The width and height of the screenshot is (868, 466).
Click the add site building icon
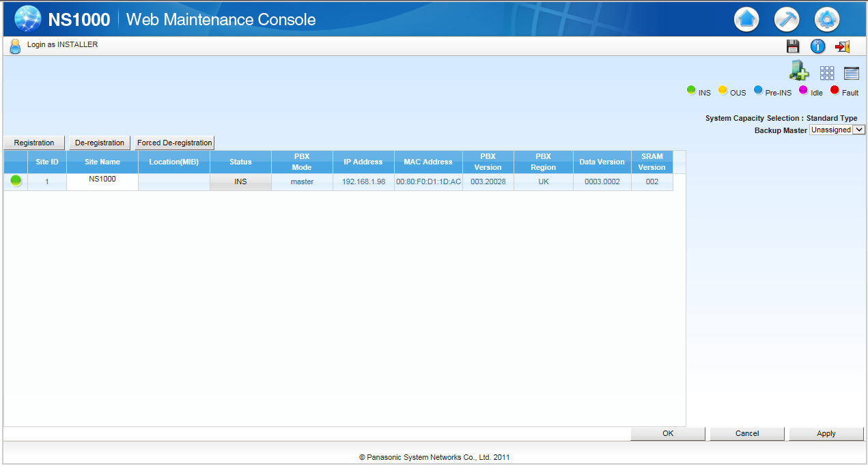tap(798, 71)
